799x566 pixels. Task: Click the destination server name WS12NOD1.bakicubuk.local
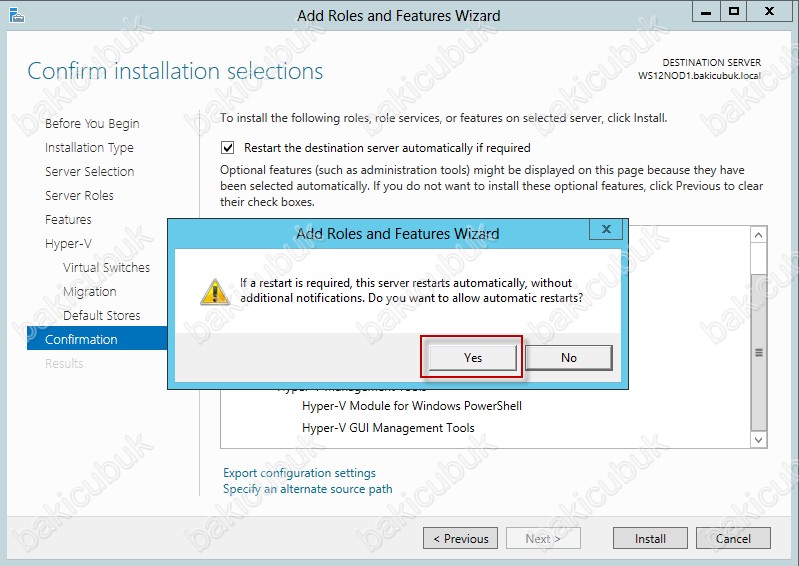tap(699, 76)
